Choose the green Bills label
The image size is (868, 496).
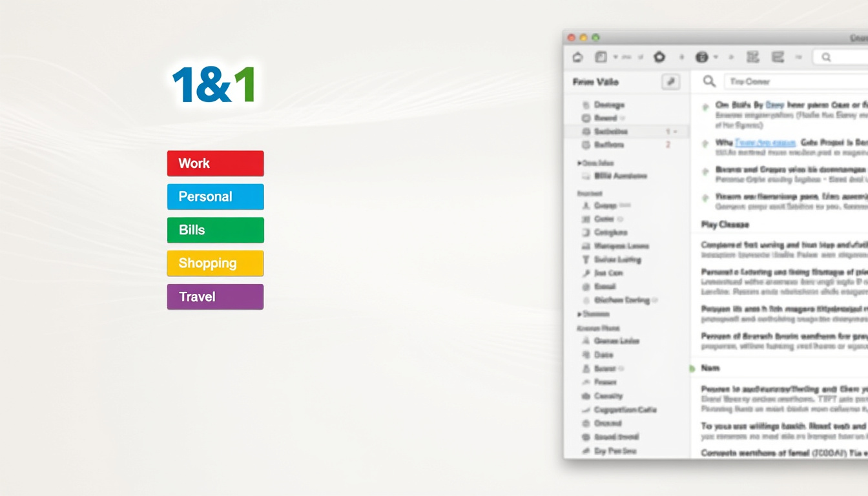click(215, 230)
